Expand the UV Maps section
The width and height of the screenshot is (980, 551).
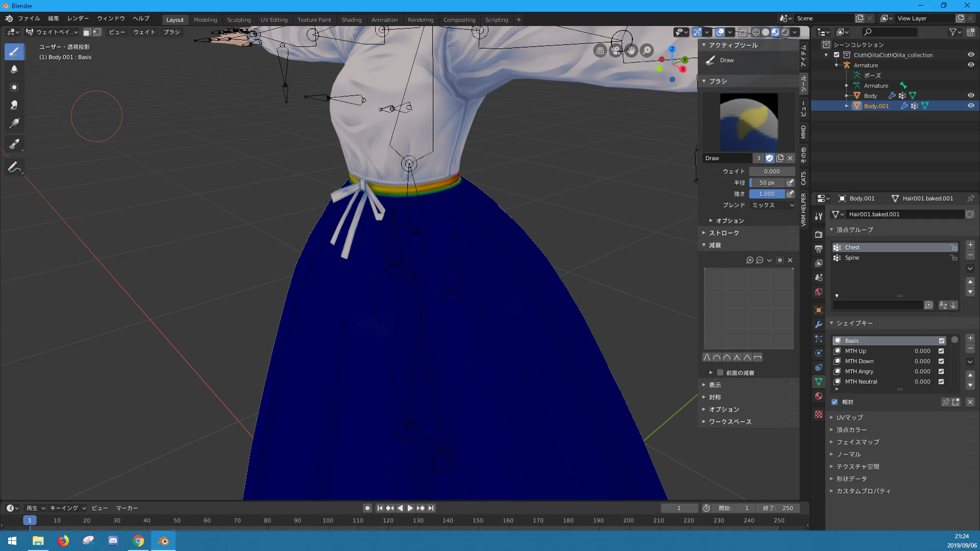pyautogui.click(x=849, y=417)
